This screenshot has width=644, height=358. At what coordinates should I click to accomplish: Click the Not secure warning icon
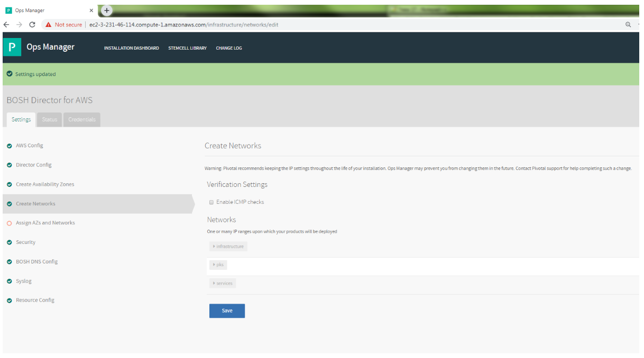click(x=48, y=24)
